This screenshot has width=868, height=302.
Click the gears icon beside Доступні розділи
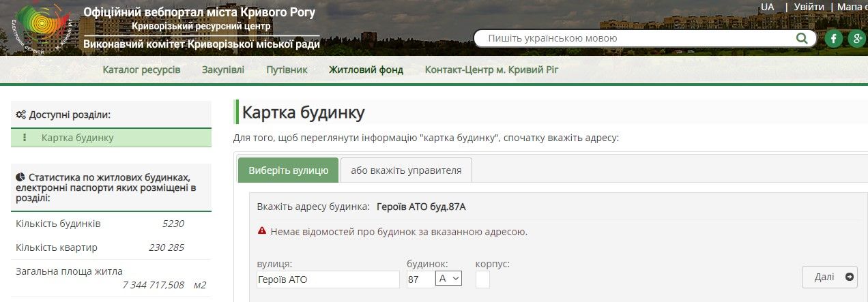21,115
